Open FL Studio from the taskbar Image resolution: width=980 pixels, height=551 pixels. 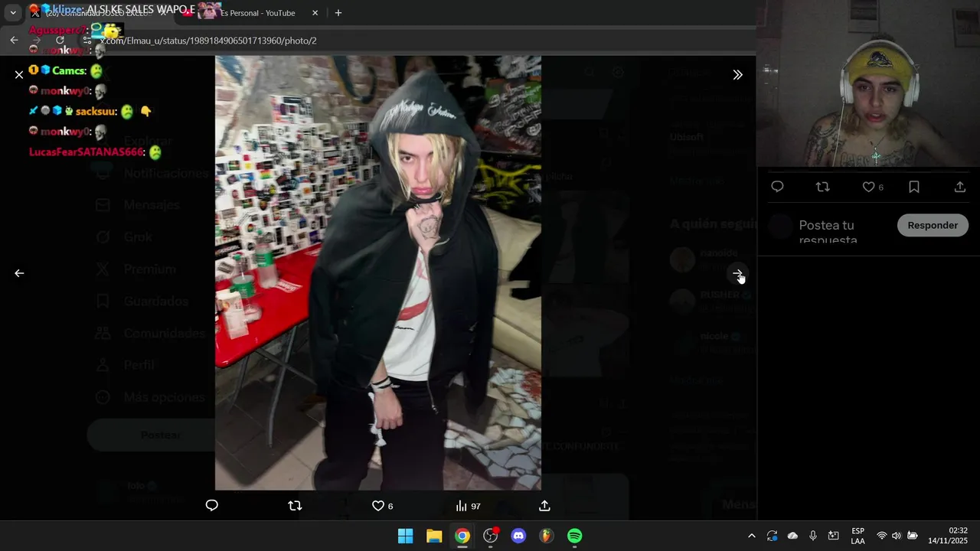coord(546,536)
